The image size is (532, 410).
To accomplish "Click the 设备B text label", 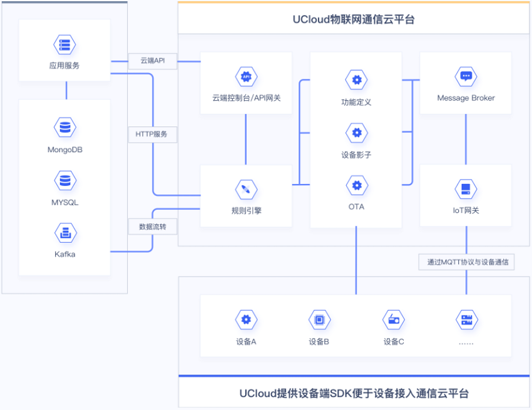I will (x=319, y=342).
